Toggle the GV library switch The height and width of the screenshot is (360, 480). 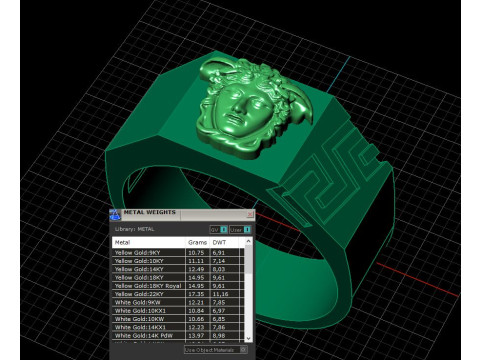click(219, 230)
